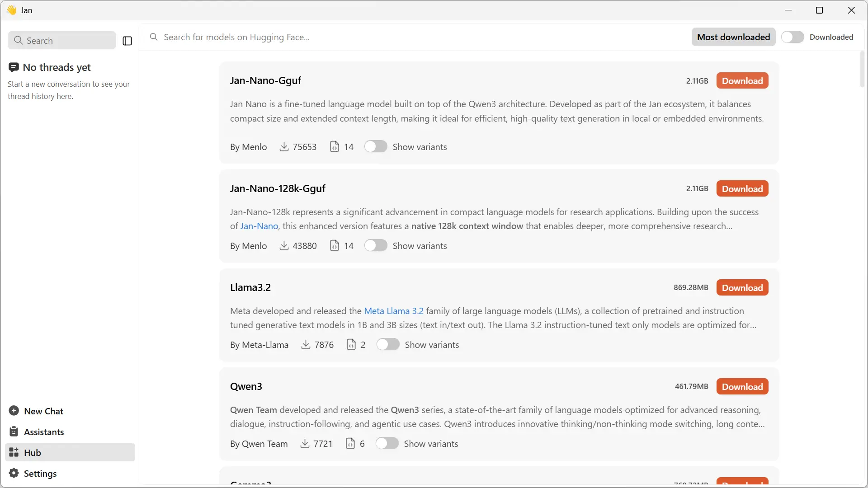Open the Meta Llama 3.2 link
The height and width of the screenshot is (488, 868).
[394, 311]
